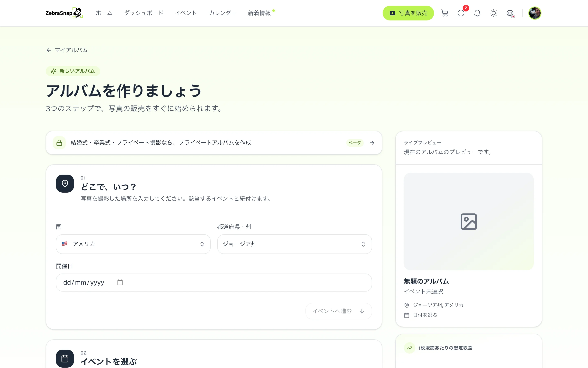Open the 都道府県・州 dropdown showing ジョージア州

pyautogui.click(x=294, y=244)
